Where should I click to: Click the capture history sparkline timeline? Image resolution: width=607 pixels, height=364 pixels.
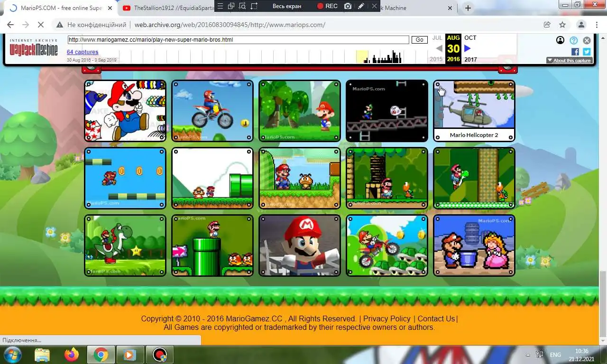click(273, 57)
